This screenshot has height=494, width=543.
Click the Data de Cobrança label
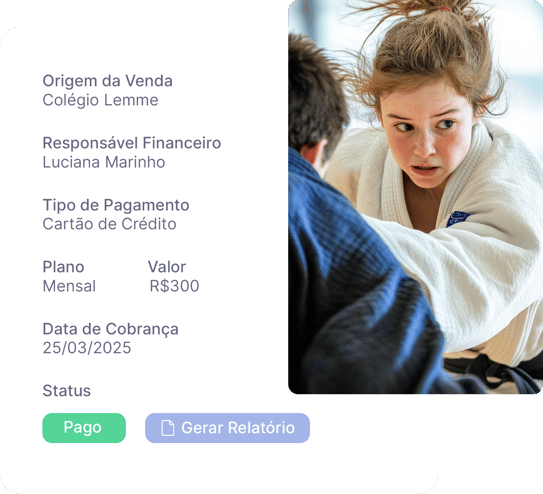(x=110, y=329)
